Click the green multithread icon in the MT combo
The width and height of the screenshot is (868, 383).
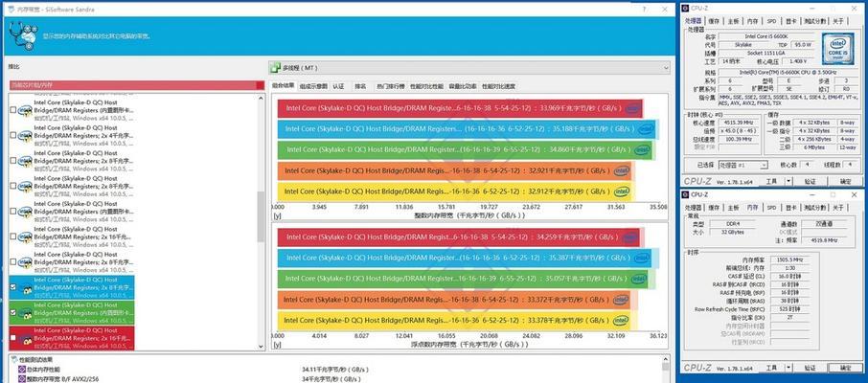tap(275, 68)
